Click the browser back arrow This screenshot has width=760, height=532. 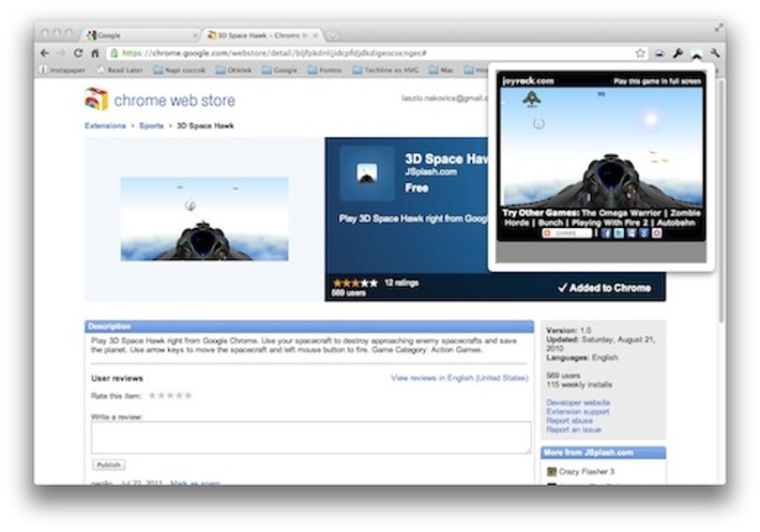(x=45, y=53)
